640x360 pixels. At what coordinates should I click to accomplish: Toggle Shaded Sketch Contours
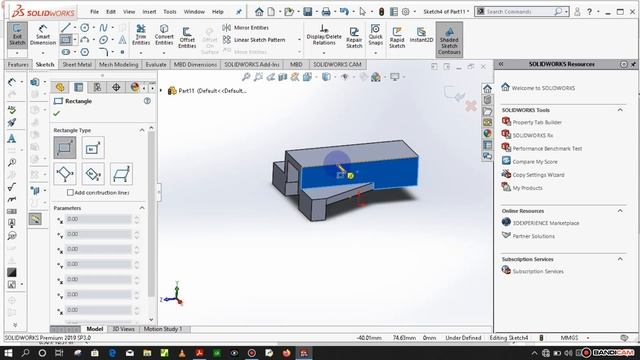coord(449,40)
